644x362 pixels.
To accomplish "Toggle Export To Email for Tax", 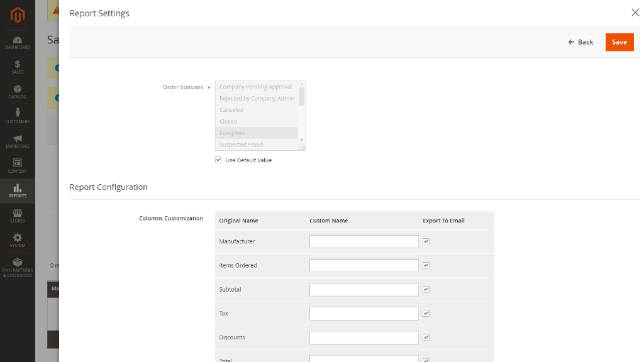I will (426, 313).
